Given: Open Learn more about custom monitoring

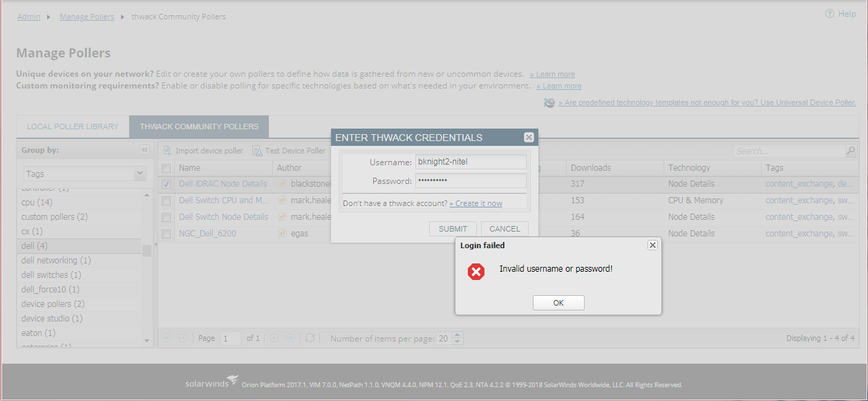Looking at the screenshot, I should (558, 86).
